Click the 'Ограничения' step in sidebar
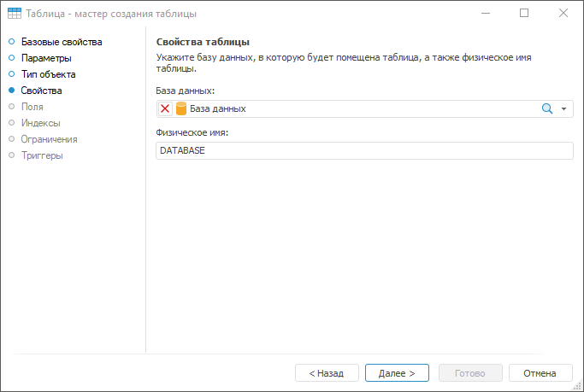584x392 pixels. pos(50,139)
